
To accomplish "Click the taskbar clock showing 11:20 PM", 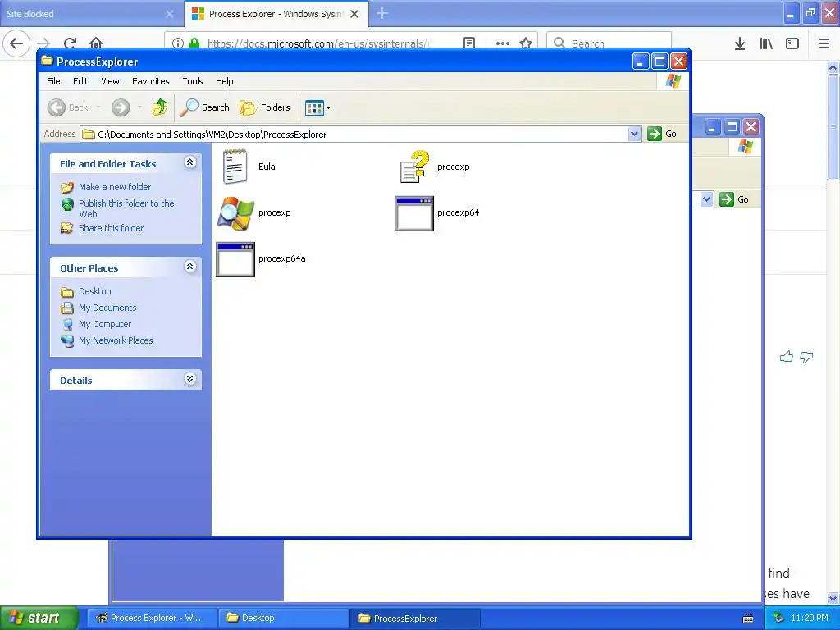I will pyautogui.click(x=809, y=619).
